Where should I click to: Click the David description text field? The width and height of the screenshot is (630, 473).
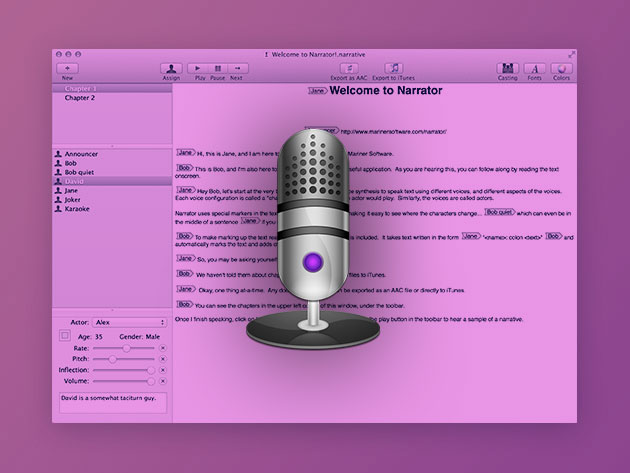(x=113, y=403)
